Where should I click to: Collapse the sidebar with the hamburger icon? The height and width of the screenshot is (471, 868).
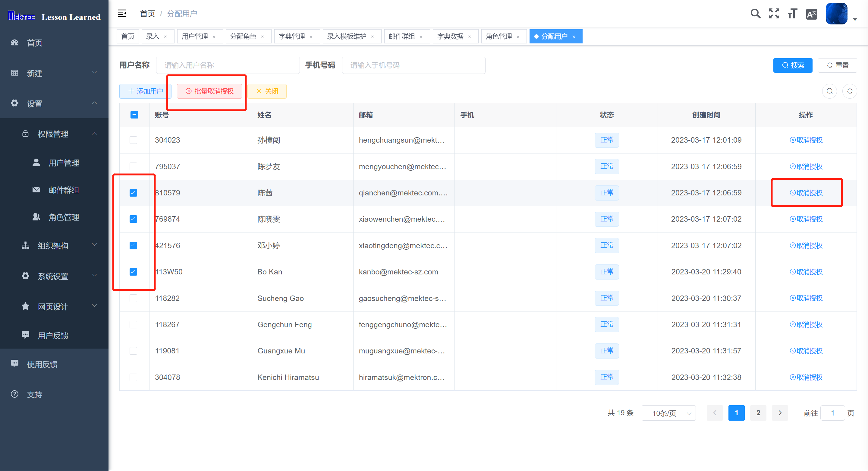pyautogui.click(x=122, y=14)
